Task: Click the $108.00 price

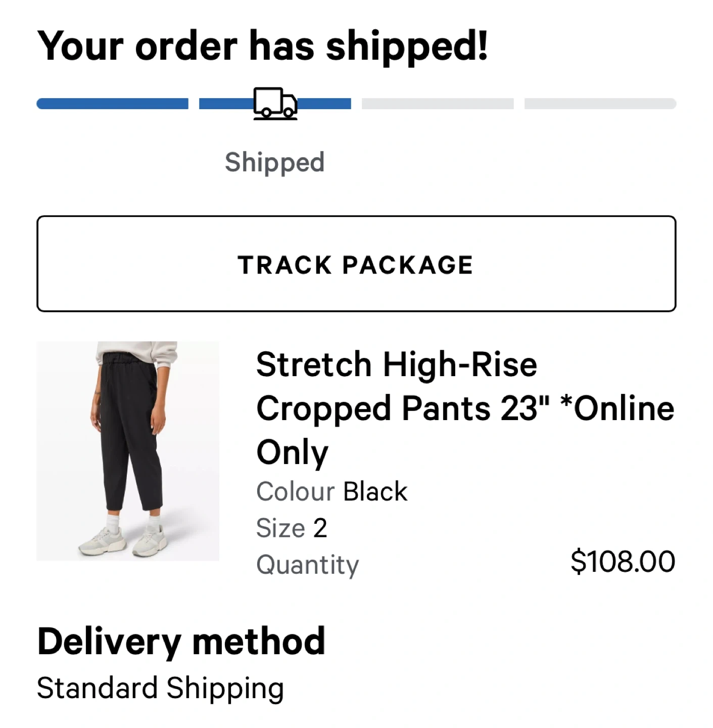Action: coord(623,562)
